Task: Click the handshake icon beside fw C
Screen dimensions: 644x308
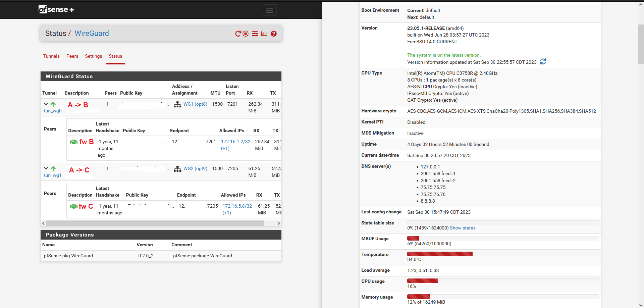Action: click(x=73, y=206)
